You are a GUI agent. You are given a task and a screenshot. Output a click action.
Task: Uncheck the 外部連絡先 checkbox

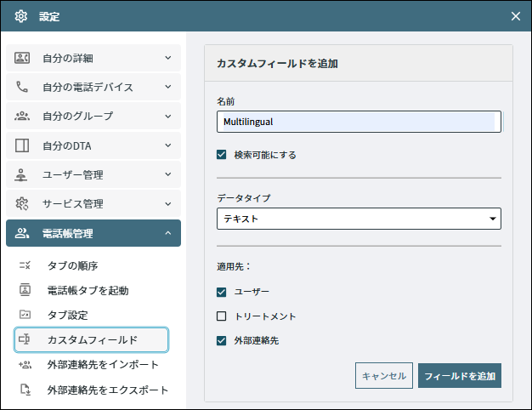coord(221,340)
